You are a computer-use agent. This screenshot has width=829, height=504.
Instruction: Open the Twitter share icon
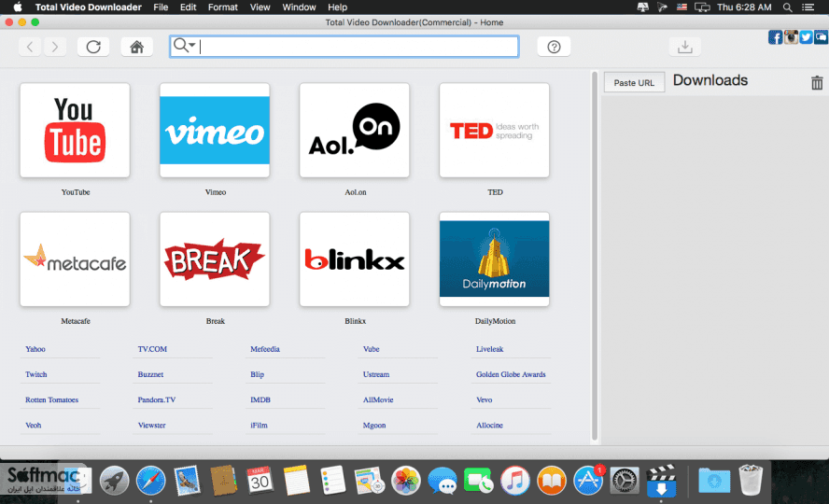806,37
